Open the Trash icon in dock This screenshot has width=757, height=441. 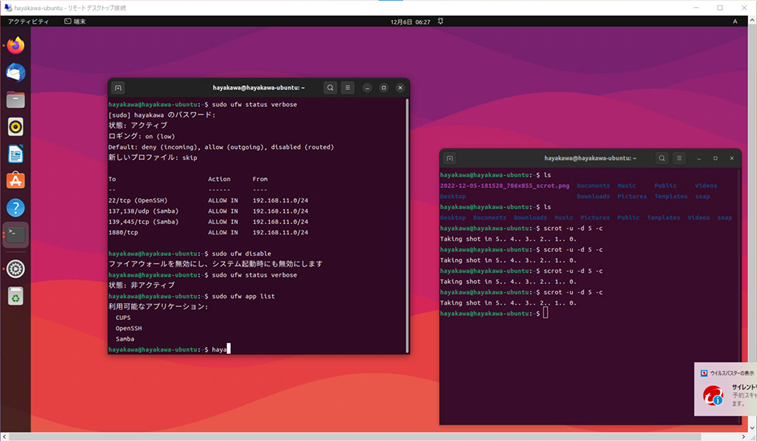[15, 295]
